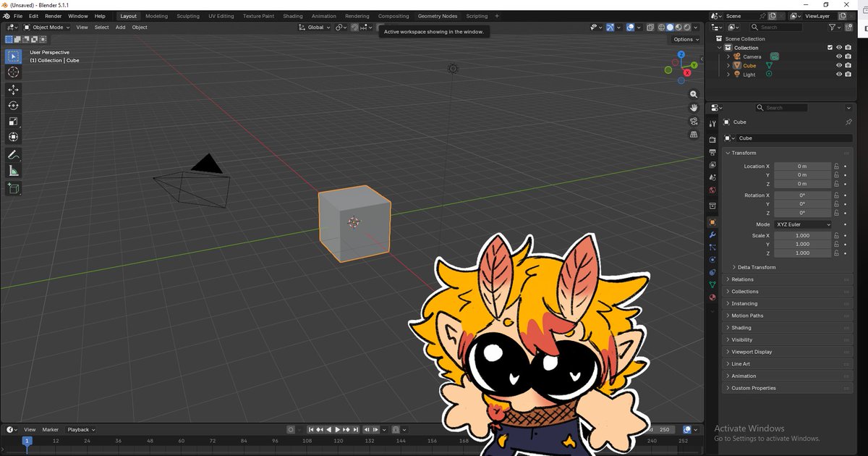
Task: Open the Playback dropdown in timeline
Action: click(81, 430)
